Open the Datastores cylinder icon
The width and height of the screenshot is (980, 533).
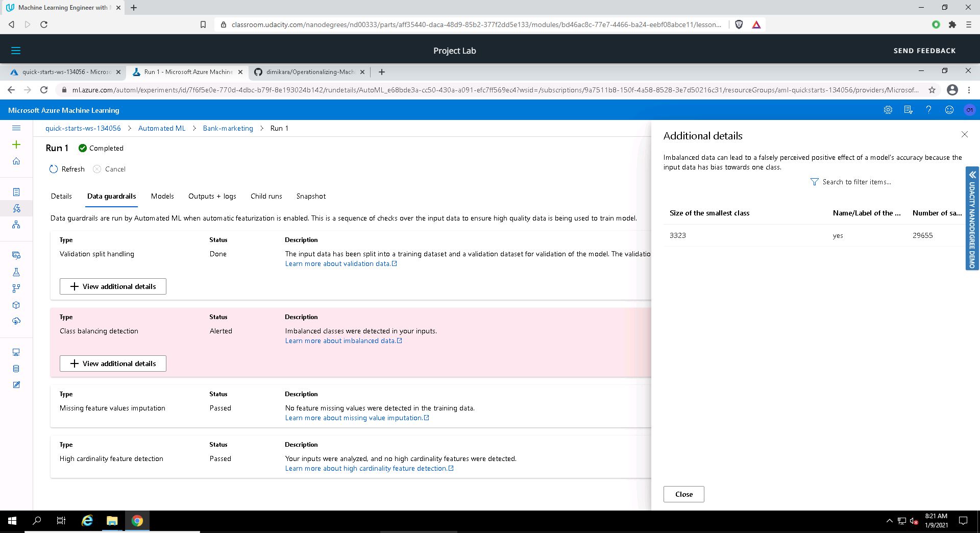tap(16, 369)
